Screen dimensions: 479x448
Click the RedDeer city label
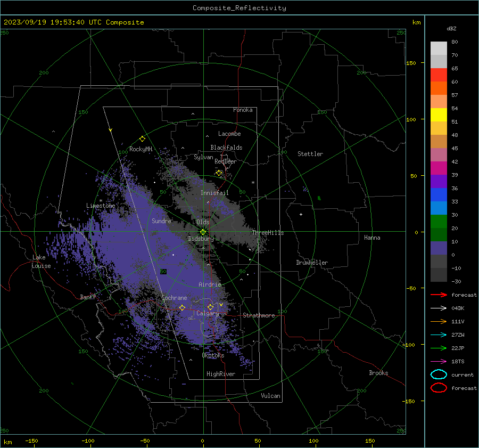[x=226, y=161]
